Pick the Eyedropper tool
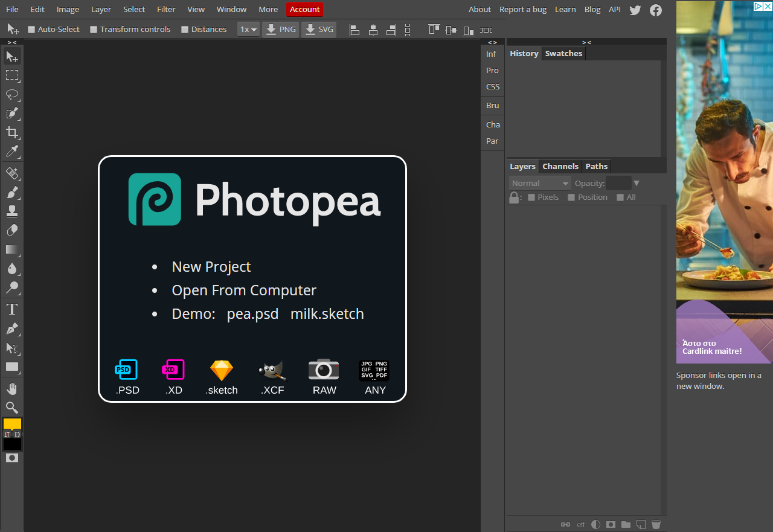The height and width of the screenshot is (532, 773). pos(12,151)
